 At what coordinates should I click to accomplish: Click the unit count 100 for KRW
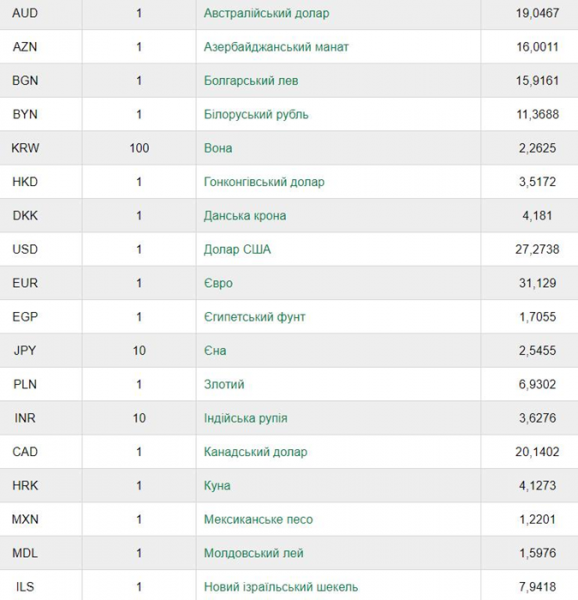[139, 148]
